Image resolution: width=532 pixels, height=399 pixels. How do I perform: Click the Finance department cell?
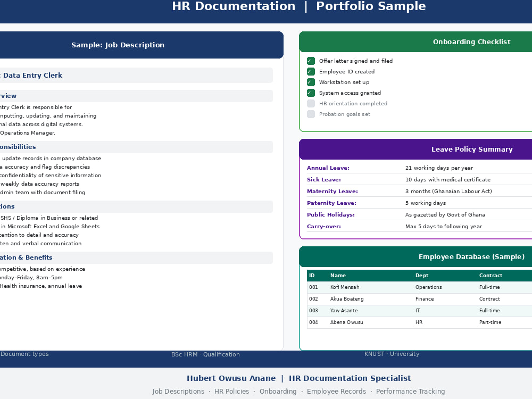pyautogui.click(x=425, y=299)
